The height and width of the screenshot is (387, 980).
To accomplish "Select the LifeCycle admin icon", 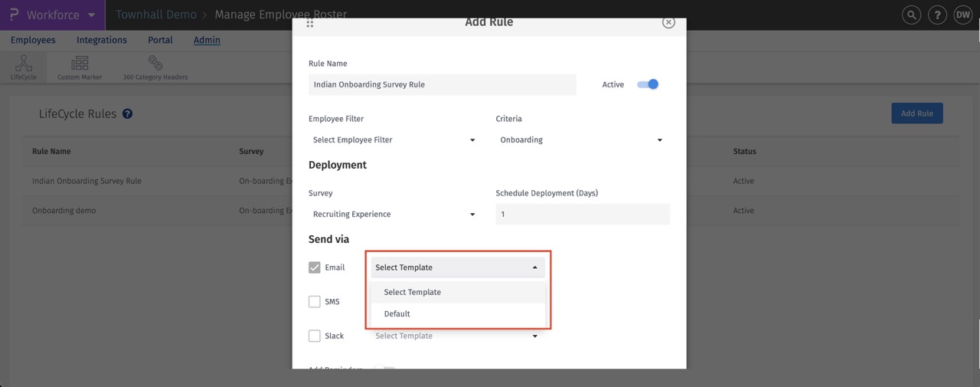I will [23, 67].
